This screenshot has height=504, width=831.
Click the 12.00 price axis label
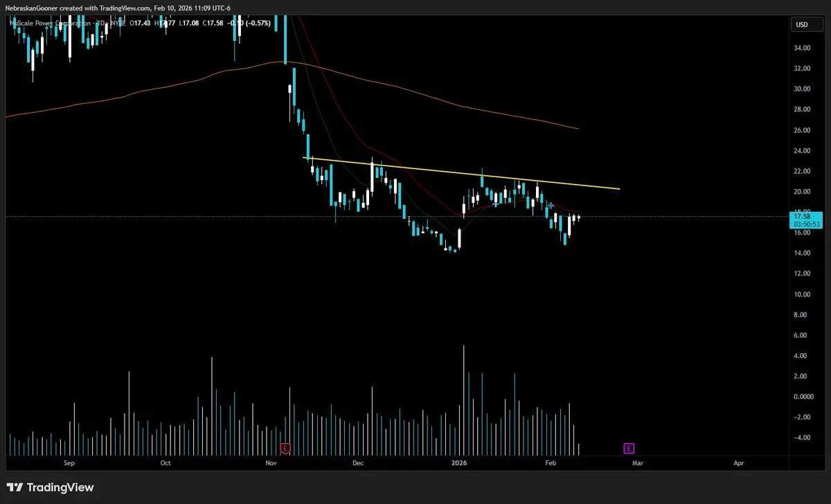tap(803, 273)
